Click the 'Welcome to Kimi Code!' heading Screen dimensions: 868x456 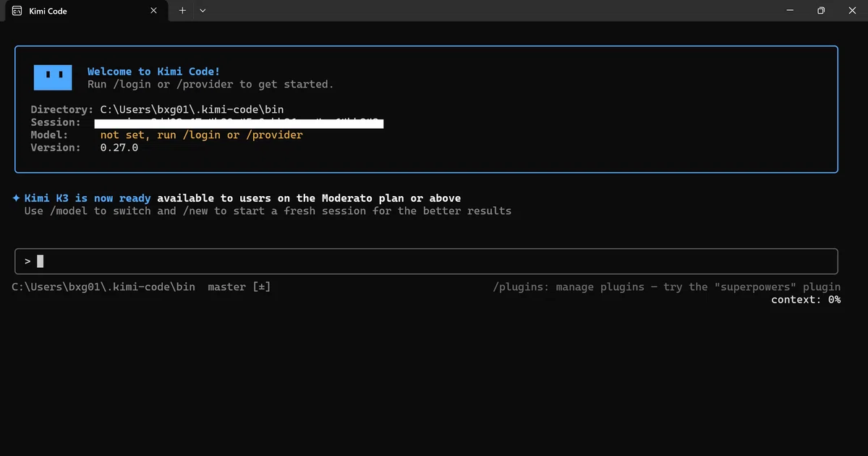click(153, 72)
